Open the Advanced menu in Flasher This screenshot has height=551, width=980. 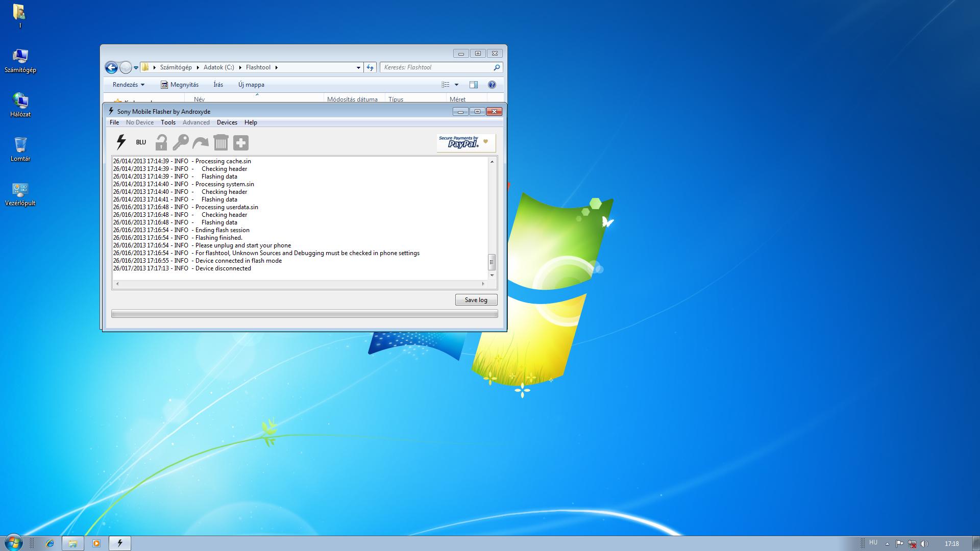[196, 122]
